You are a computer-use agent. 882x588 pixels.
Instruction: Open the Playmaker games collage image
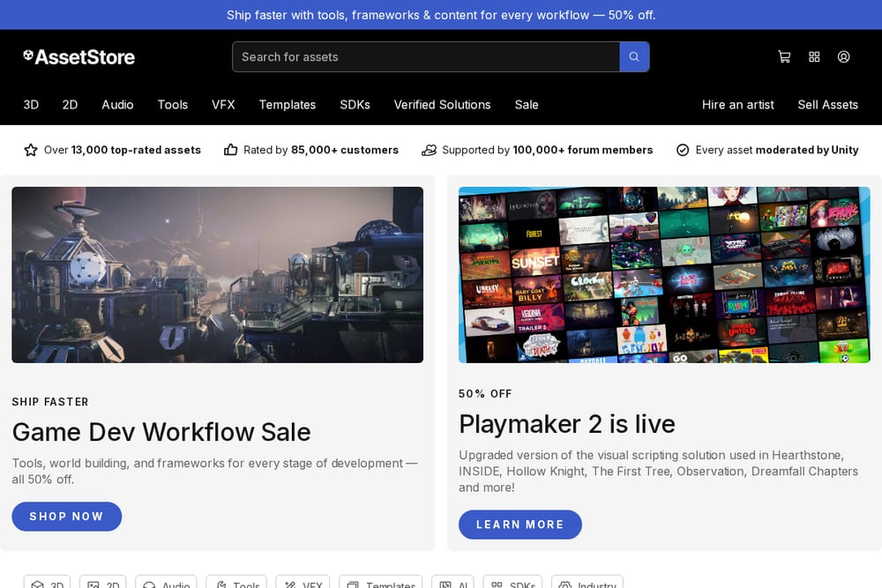pyautogui.click(x=664, y=275)
